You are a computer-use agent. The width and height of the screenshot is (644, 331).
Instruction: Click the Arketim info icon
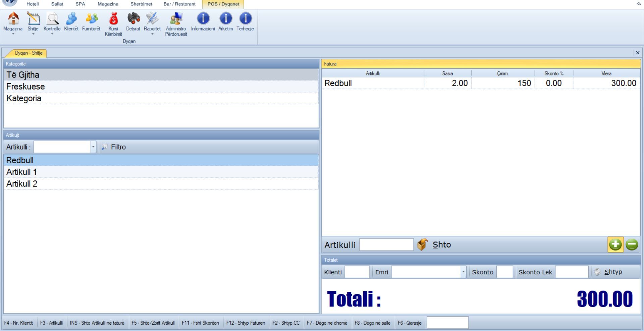(225, 19)
